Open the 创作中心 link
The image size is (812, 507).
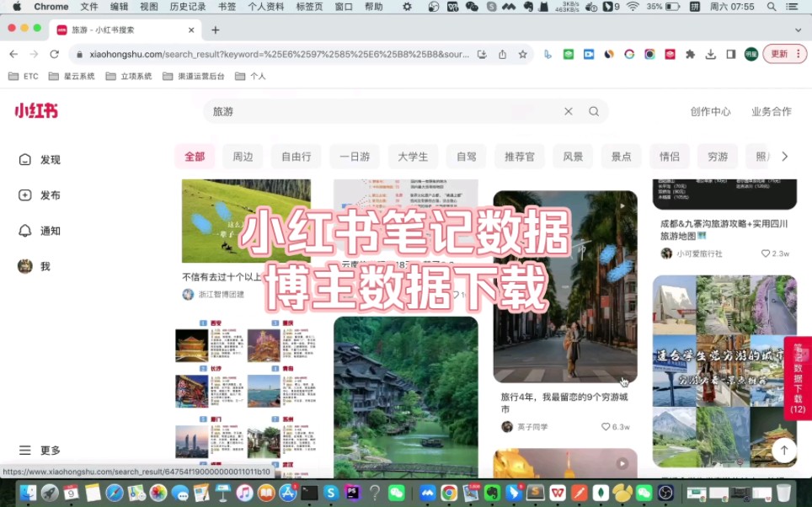(x=710, y=110)
